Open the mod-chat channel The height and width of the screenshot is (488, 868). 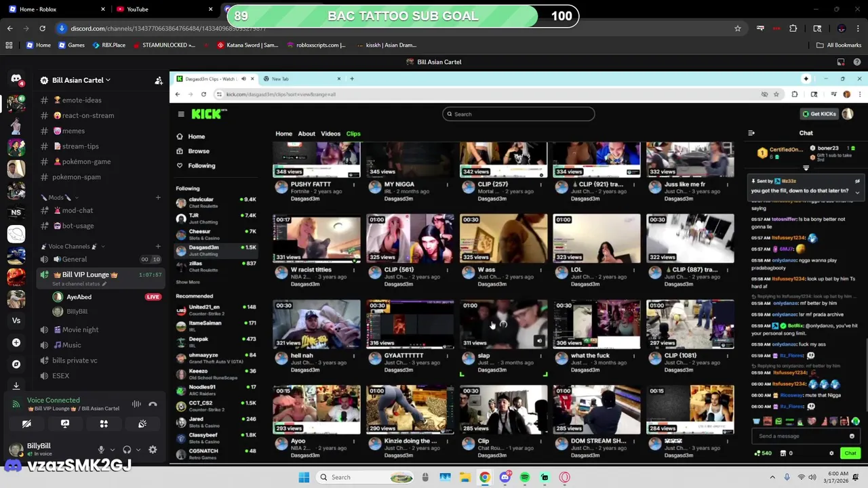100,210
